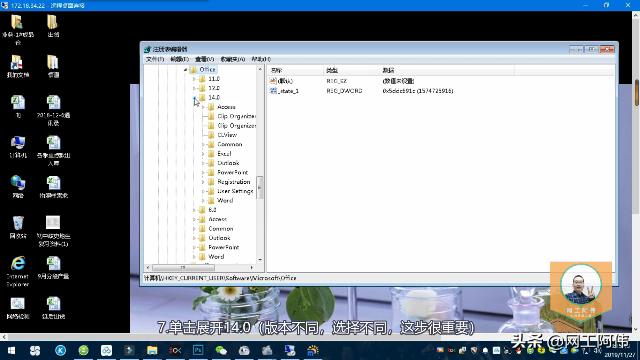Select the CLView key folder icon
The image size is (640, 360).
[211, 135]
